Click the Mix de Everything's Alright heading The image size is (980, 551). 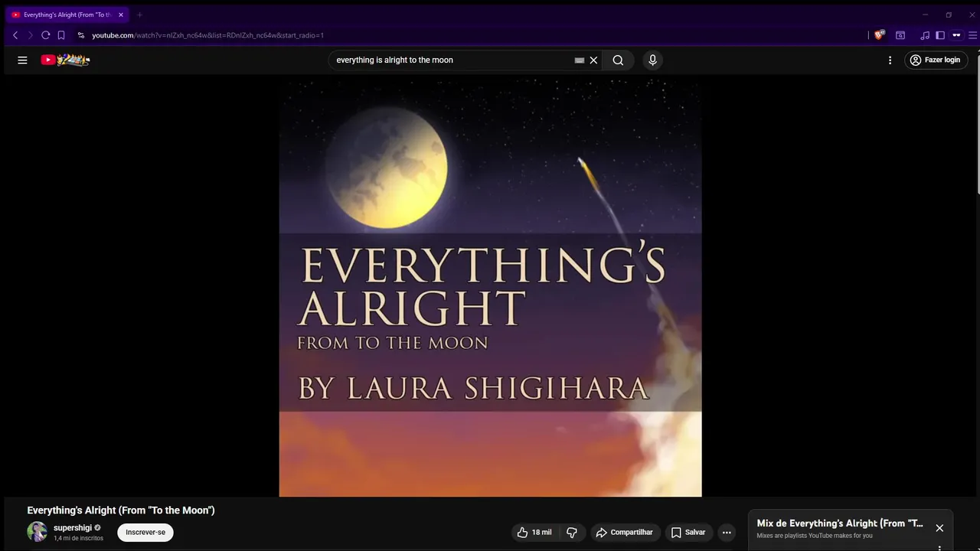(x=840, y=523)
